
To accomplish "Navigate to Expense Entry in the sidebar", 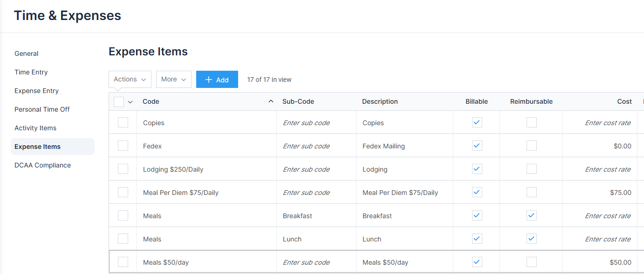I will pos(36,91).
